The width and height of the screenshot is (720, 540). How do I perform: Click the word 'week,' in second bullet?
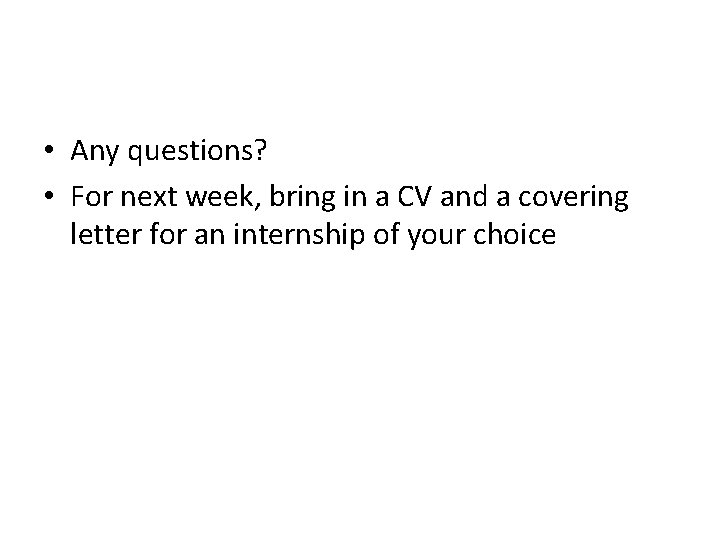coord(223,197)
